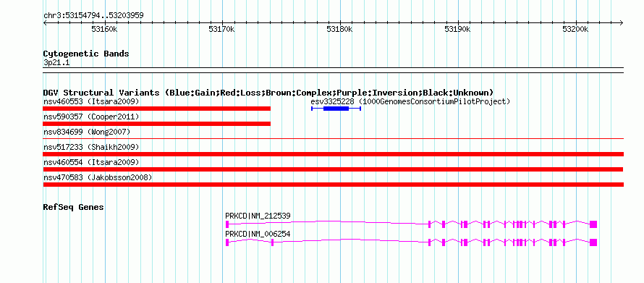Image resolution: width=644 pixels, height=283 pixels.
Task: Open the PRKCD|NM_006254 transcript label
Action: tap(258, 234)
